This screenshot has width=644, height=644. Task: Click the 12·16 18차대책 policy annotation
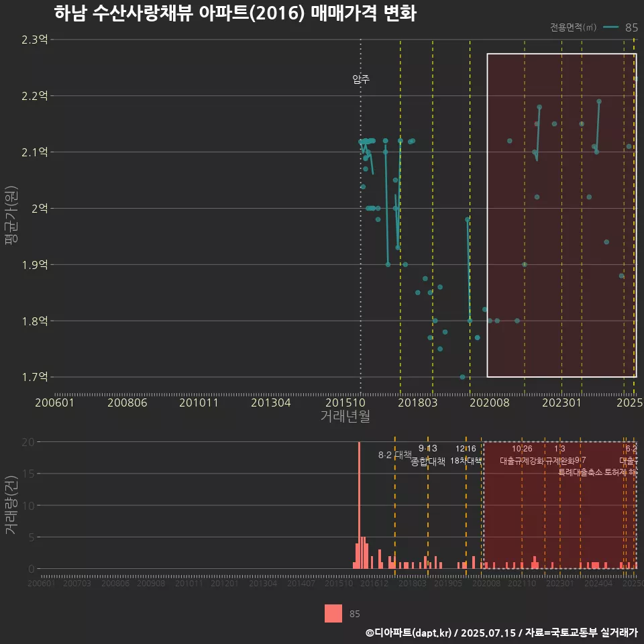point(466,455)
